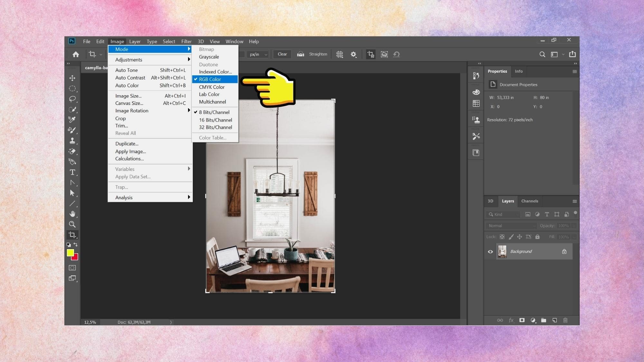Toggle the Background layer lock
The image size is (644, 362).
coord(564,251)
